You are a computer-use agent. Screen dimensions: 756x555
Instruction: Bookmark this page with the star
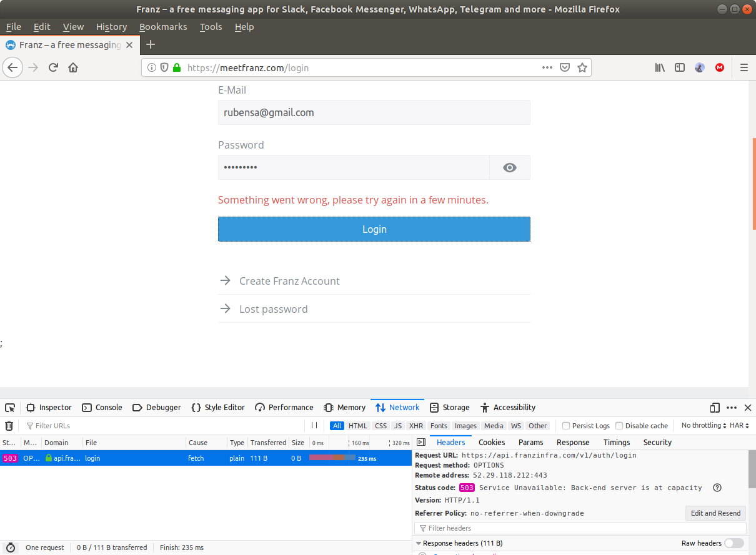click(x=582, y=67)
